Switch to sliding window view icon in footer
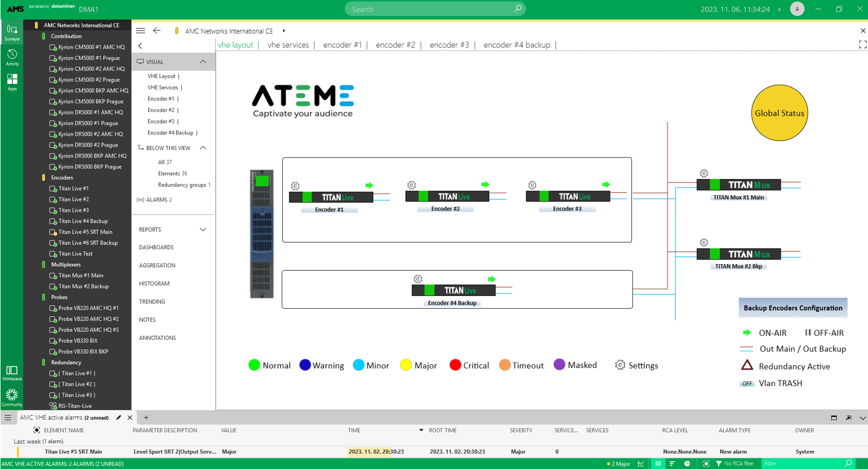 tap(673, 464)
